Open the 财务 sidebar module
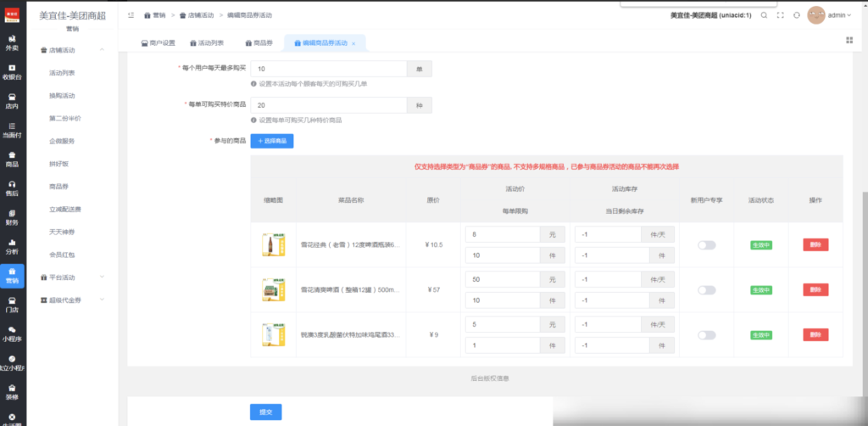Screen dimensions: 868x426 [12, 218]
